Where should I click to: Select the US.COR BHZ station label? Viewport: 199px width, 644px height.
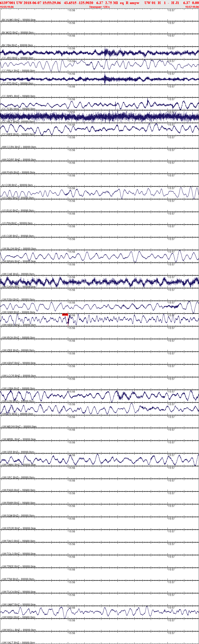[x=18, y=236]
